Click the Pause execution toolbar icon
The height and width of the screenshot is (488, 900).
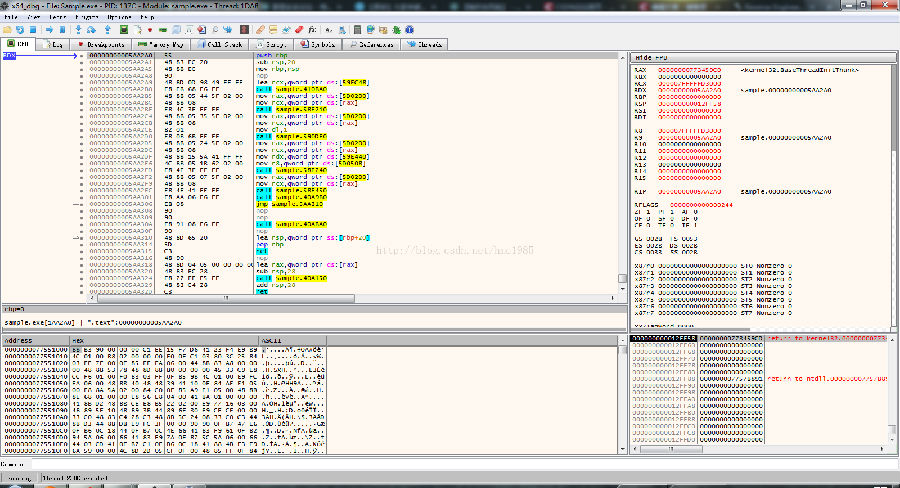(x=62, y=29)
